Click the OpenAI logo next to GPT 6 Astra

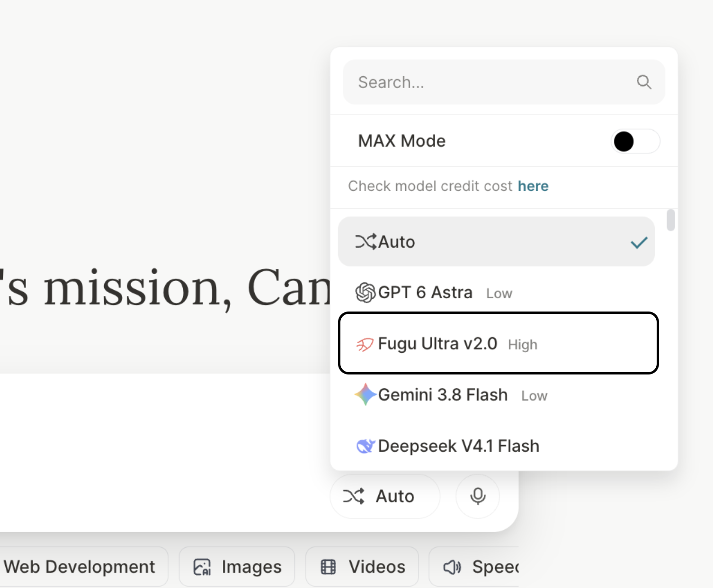pos(365,293)
